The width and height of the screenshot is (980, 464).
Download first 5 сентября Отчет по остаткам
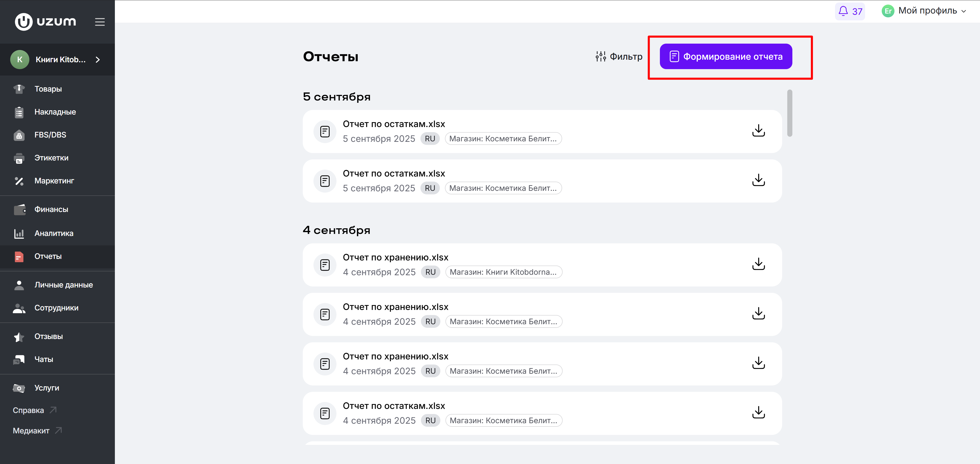[x=758, y=131]
